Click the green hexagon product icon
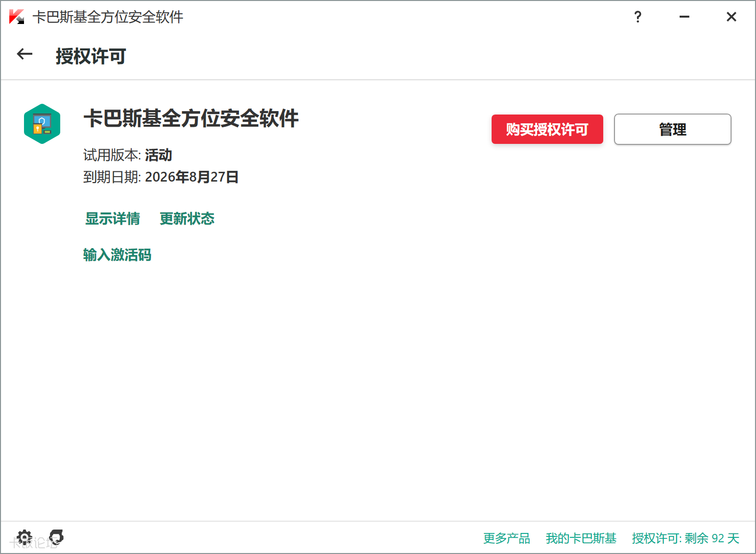The width and height of the screenshot is (756, 554). [42, 124]
